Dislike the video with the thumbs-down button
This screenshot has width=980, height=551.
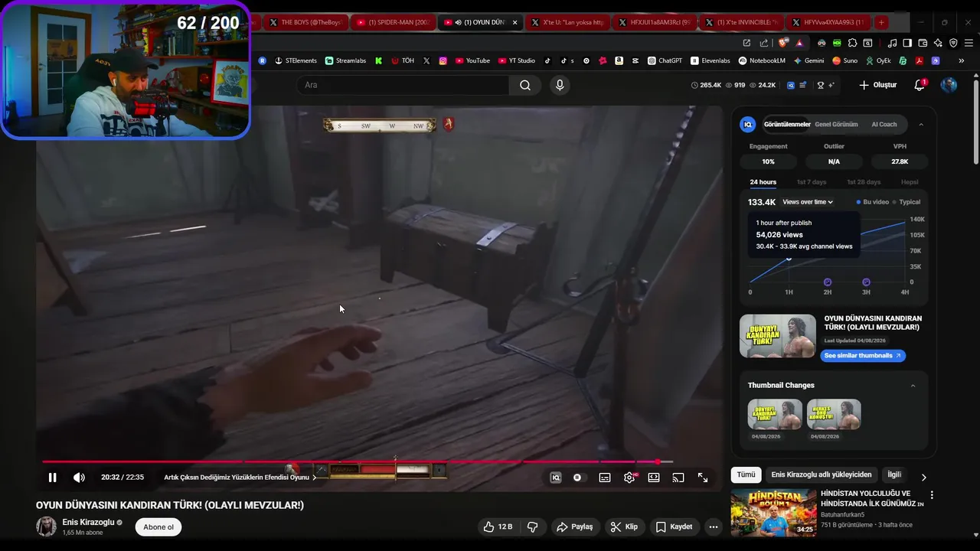point(533,527)
